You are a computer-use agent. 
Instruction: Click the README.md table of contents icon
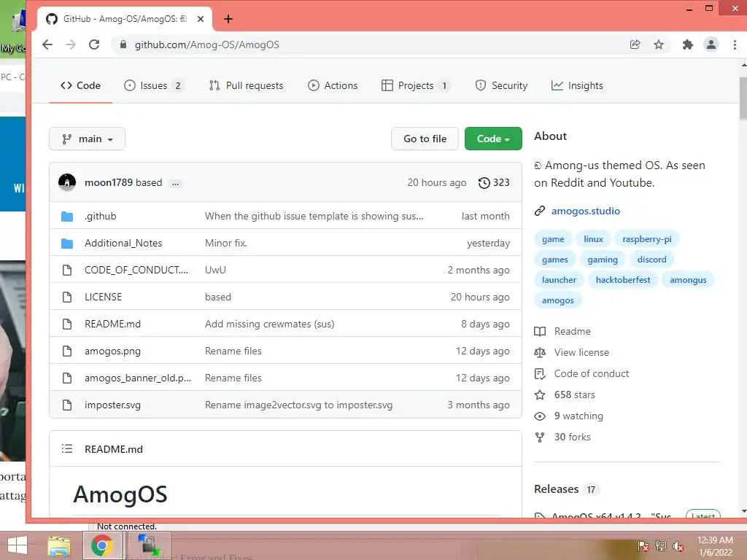point(67,449)
